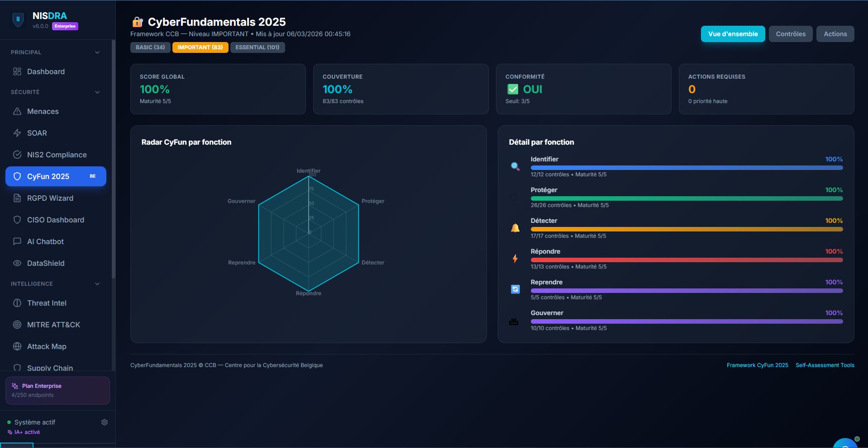Open the AI Chatbot speech bubble icon
Image resolution: width=868 pixels, height=448 pixels.
[17, 241]
